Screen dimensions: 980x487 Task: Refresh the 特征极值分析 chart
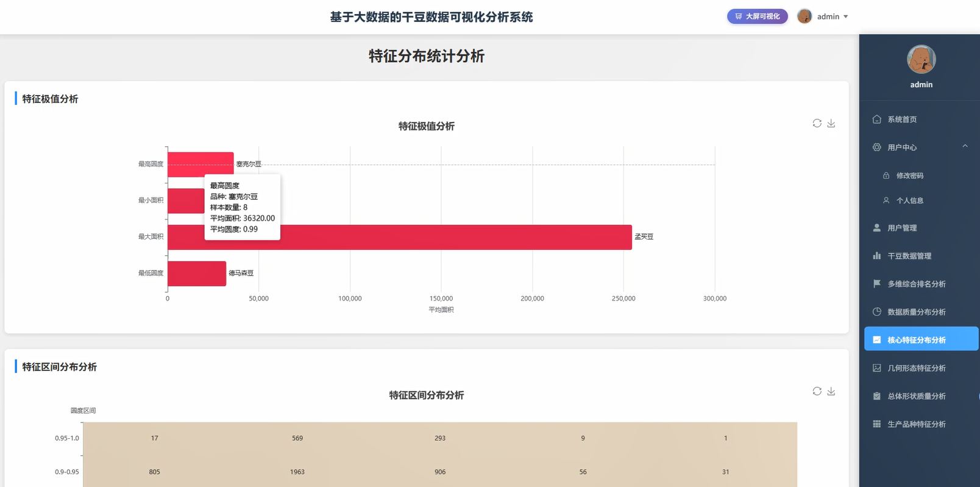click(x=817, y=123)
